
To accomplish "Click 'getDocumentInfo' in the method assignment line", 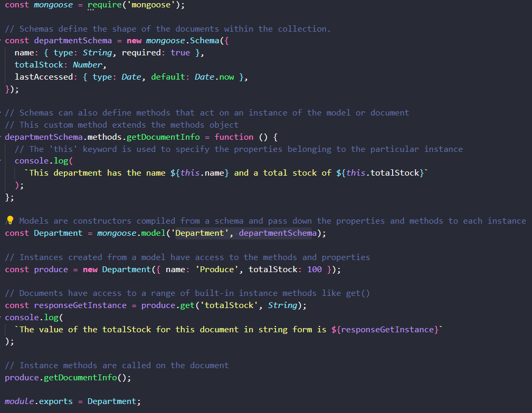I will 163,137.
